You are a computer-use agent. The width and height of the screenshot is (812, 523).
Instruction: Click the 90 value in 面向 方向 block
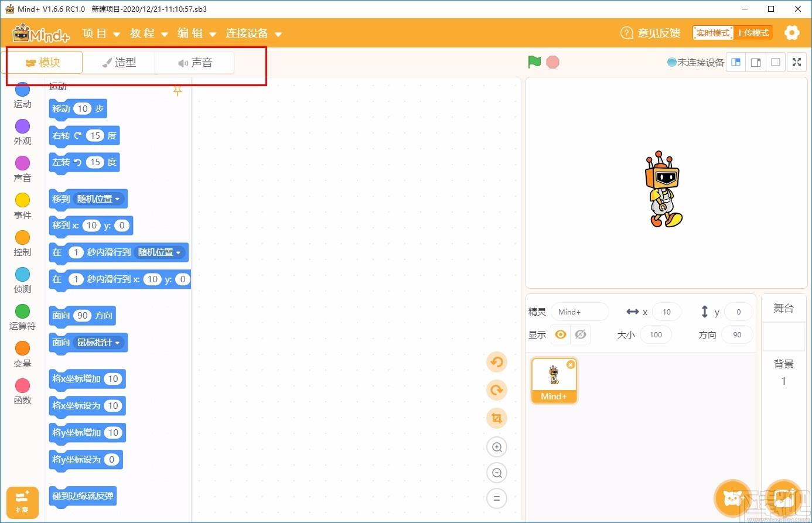click(x=83, y=316)
